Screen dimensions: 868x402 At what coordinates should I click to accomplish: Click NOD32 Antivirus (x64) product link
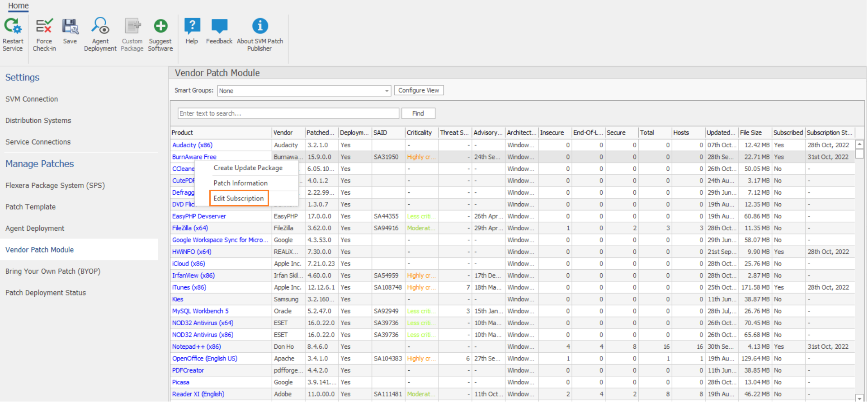point(203,323)
